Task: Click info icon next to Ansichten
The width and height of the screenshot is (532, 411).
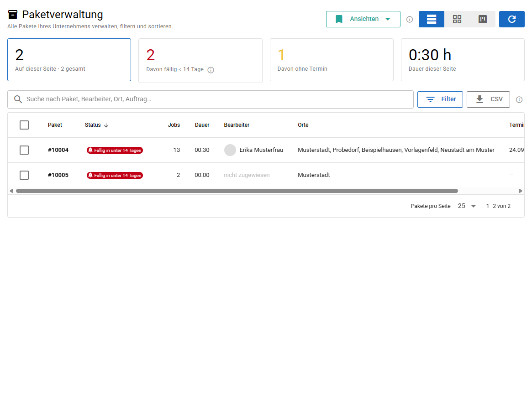Action: pos(410,19)
